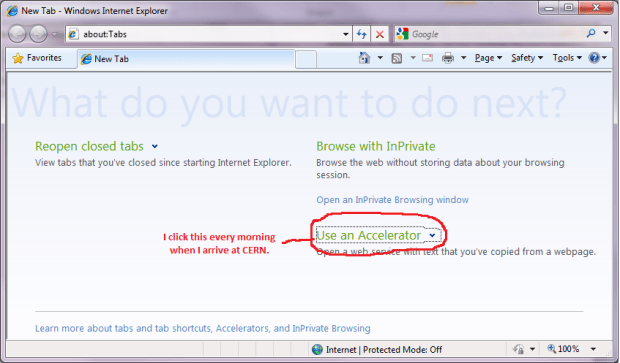This screenshot has width=620, height=363.
Task: Click Browse with InPrivate heading
Action: pos(376,146)
